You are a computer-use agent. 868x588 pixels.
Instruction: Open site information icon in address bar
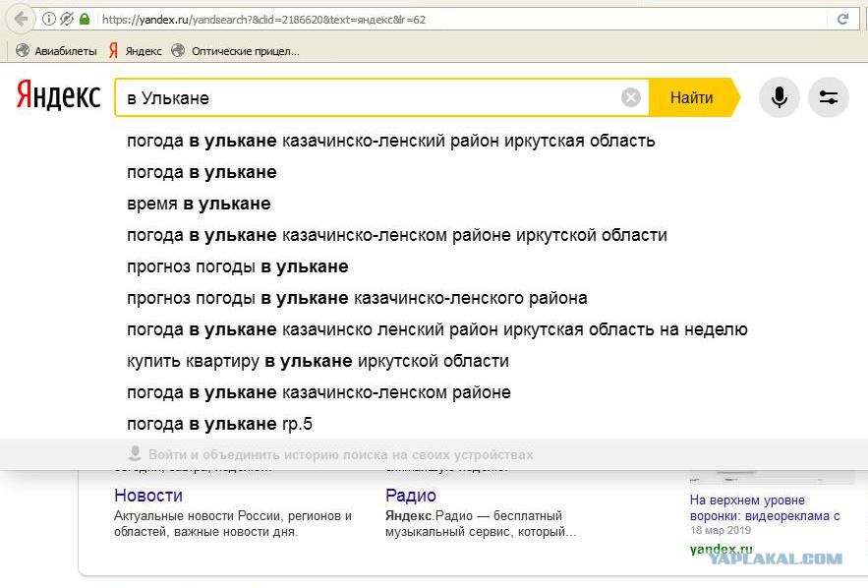click(49, 19)
